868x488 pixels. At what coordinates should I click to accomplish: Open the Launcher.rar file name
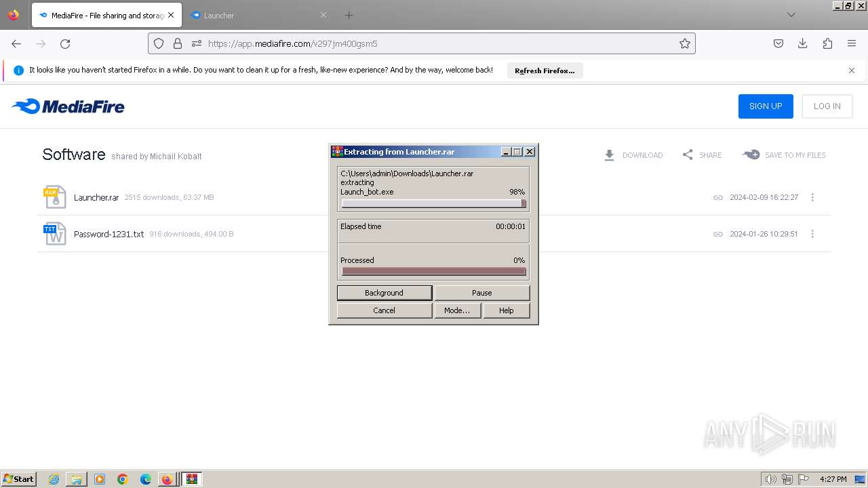click(x=96, y=198)
